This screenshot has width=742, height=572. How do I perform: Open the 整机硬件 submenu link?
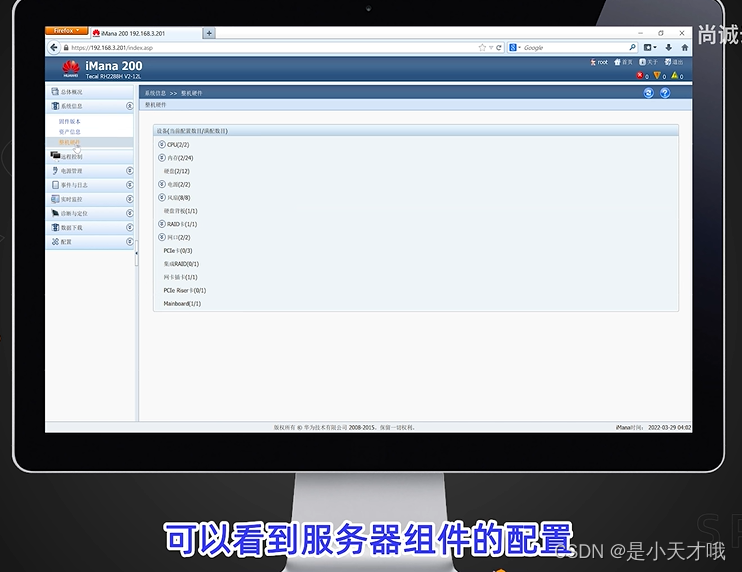point(70,142)
